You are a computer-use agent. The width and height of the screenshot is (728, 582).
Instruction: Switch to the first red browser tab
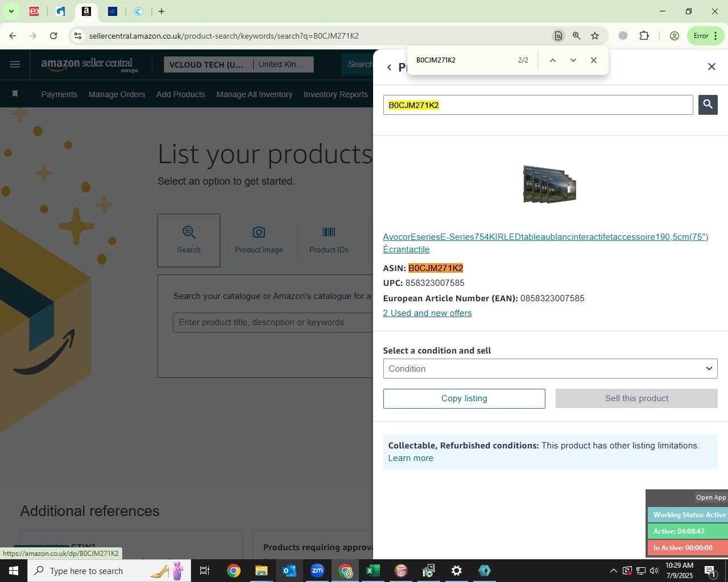tap(34, 11)
